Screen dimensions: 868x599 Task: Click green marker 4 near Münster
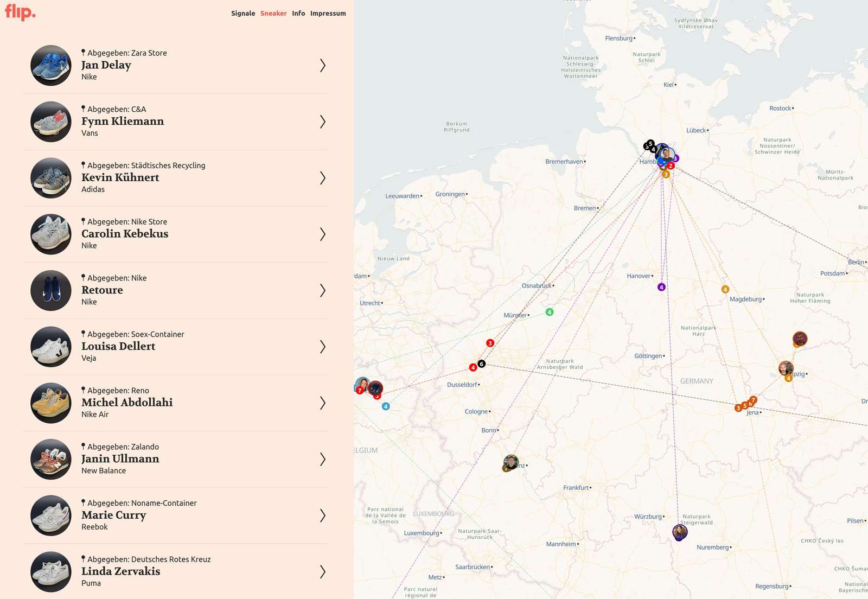tap(550, 312)
